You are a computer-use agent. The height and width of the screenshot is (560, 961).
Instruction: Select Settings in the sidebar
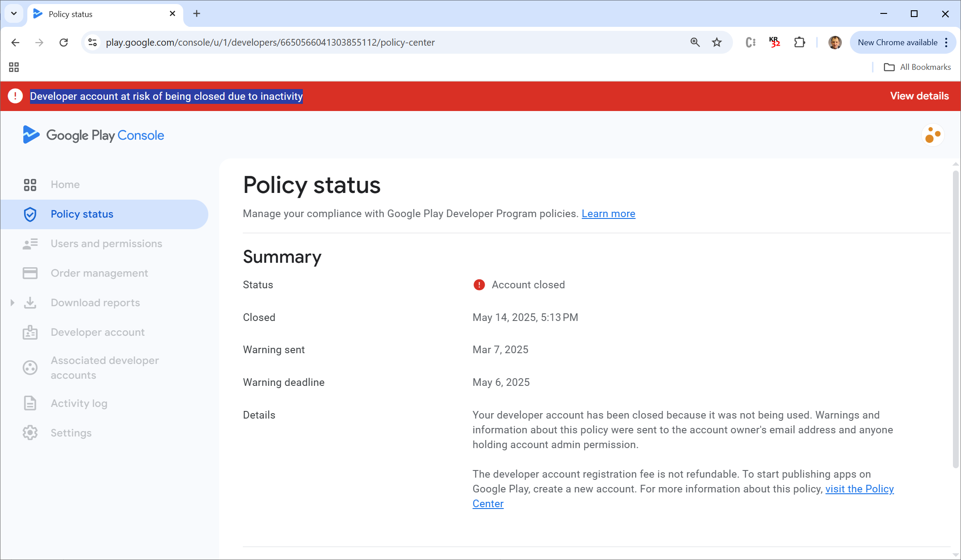pos(71,433)
